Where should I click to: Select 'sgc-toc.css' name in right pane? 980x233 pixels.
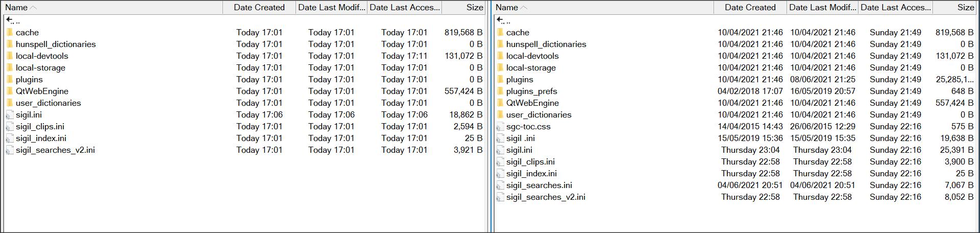point(528,126)
